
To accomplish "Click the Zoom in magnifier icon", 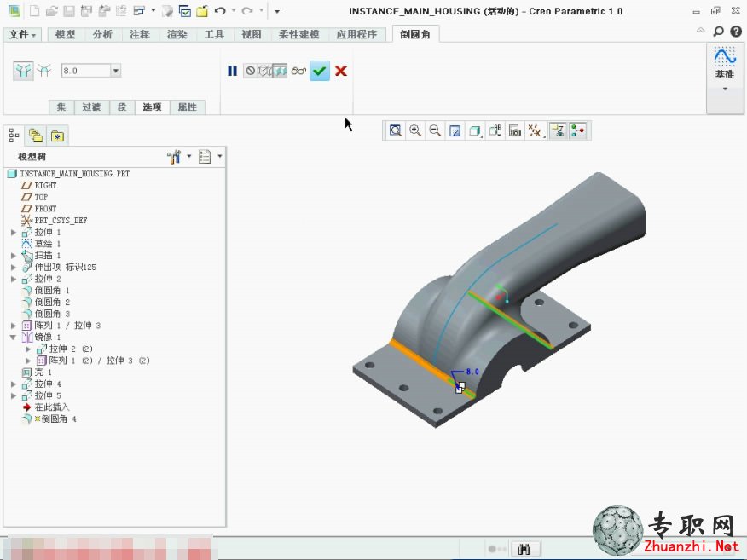I will pos(415,130).
